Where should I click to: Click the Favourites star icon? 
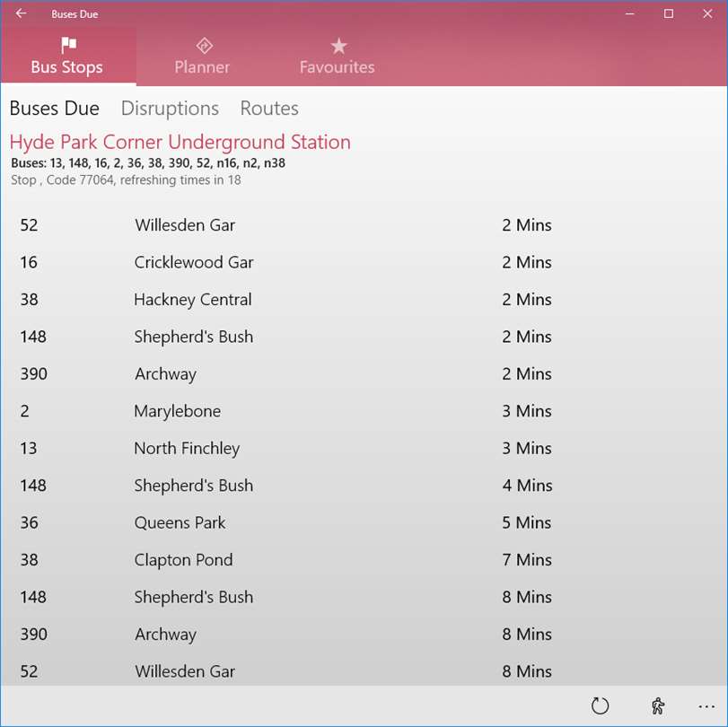339,46
